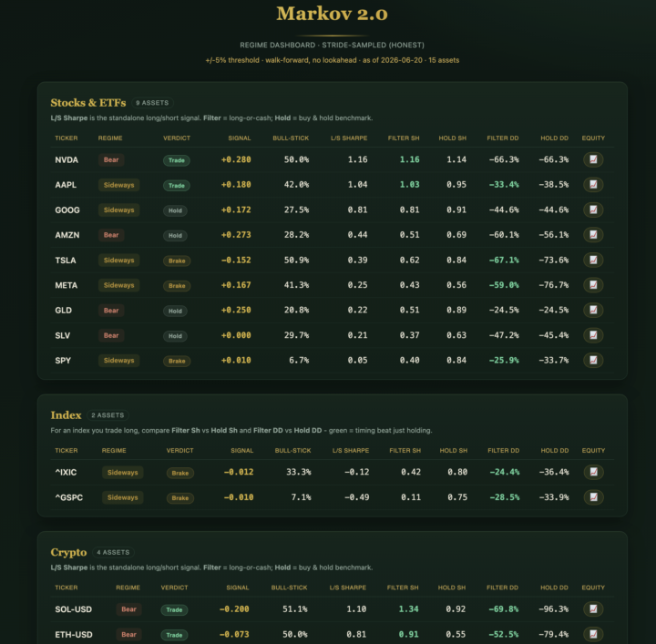
Task: Click the Crypto section heading
Action: (x=68, y=552)
